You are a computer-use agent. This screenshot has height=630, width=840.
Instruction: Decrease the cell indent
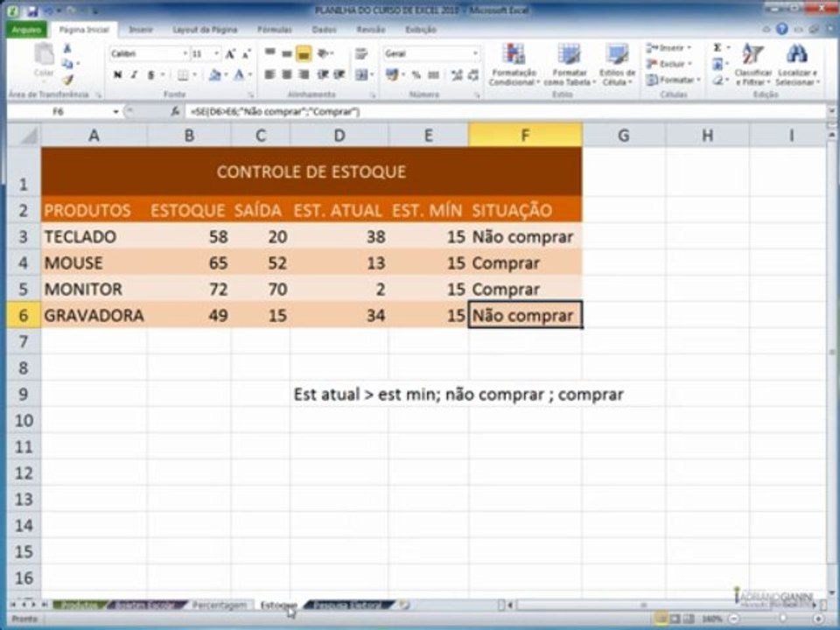(x=322, y=74)
